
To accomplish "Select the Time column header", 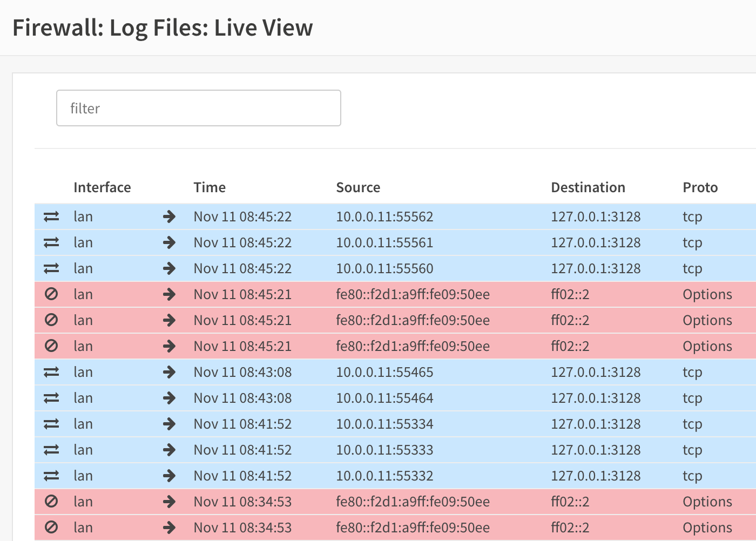I will (209, 187).
